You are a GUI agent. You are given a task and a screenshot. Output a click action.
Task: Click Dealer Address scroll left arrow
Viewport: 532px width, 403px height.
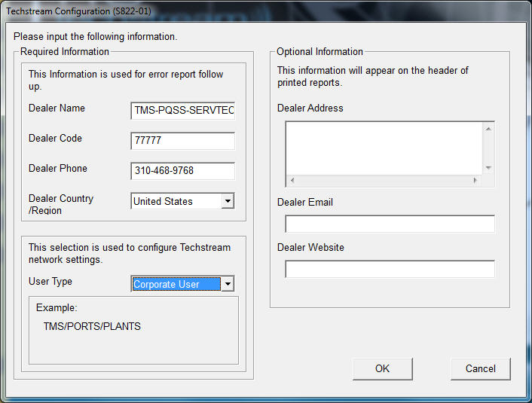click(292, 181)
